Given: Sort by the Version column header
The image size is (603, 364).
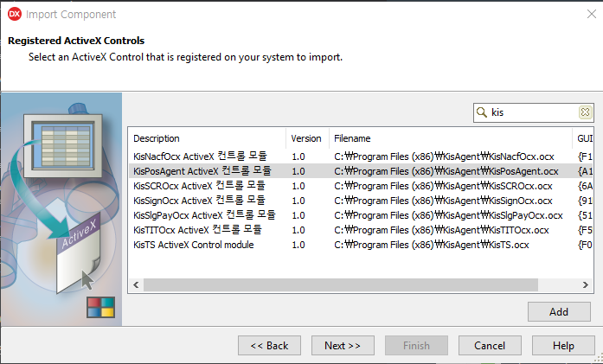Looking at the screenshot, I should pos(307,138).
